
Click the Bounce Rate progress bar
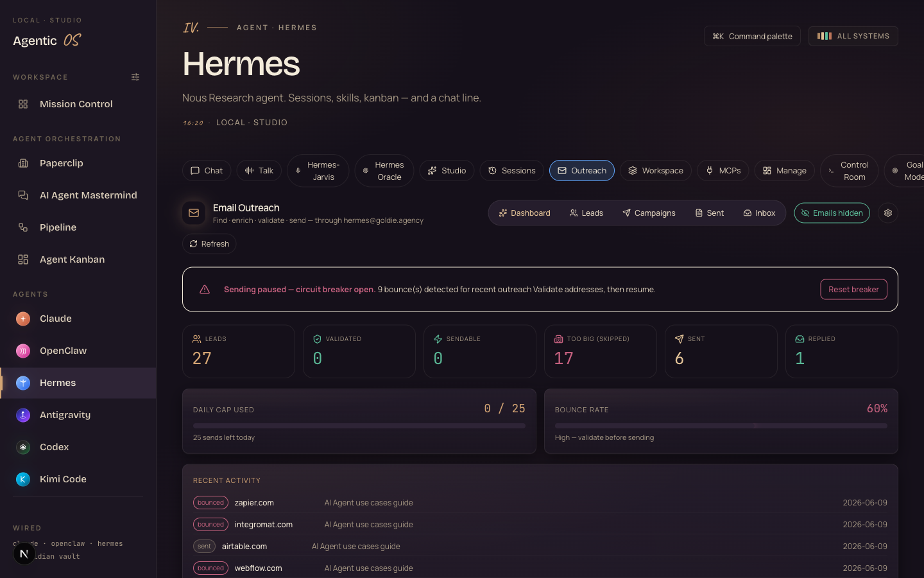click(721, 426)
